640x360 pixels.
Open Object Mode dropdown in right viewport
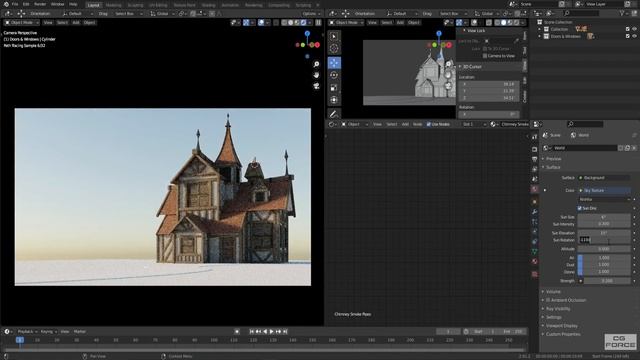tap(347, 22)
